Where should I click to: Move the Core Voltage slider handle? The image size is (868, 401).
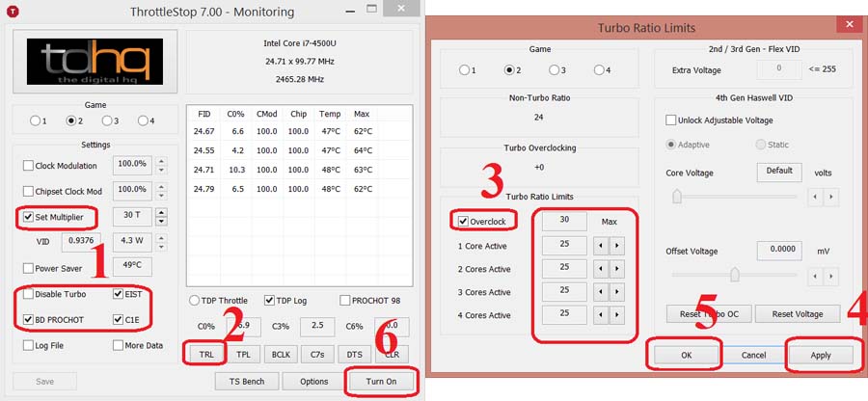click(x=676, y=197)
